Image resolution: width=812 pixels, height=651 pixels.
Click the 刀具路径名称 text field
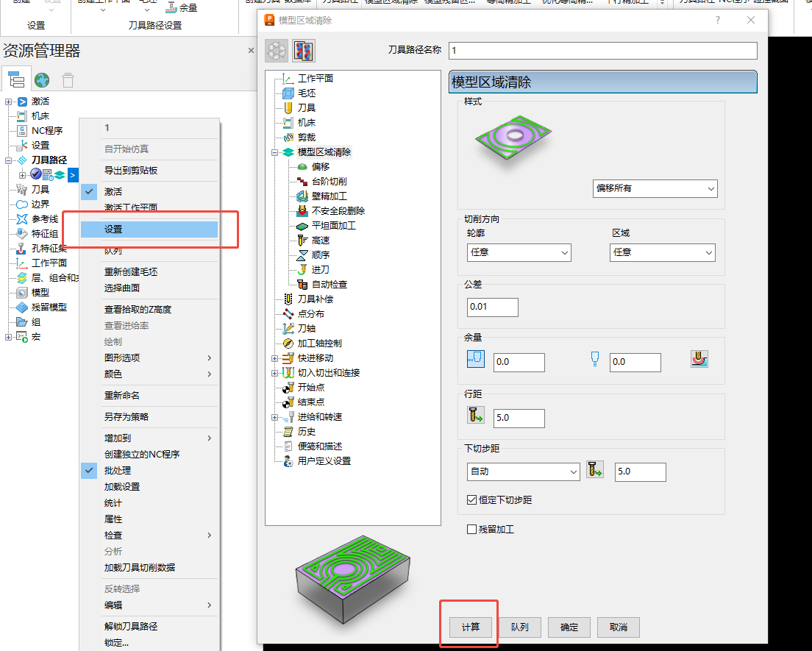pyautogui.click(x=602, y=51)
